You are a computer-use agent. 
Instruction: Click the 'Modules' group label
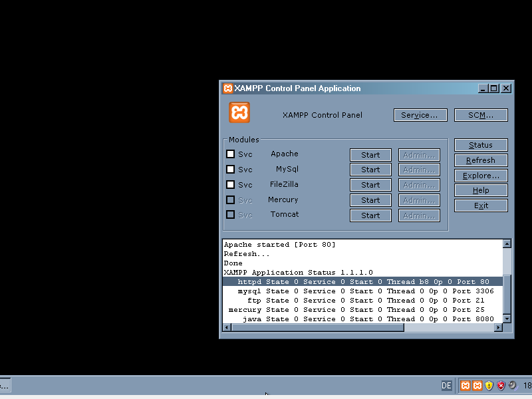tap(243, 140)
